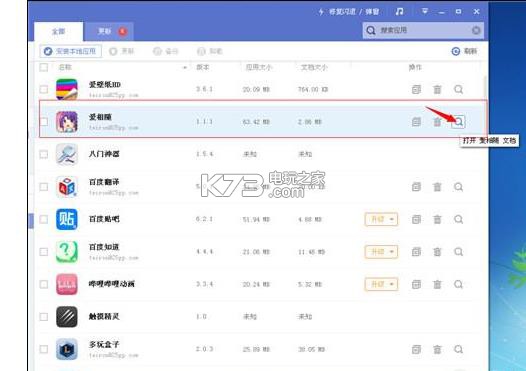Screen dimensions: 526x371
Task: Select the 触摸精灵 app icon
Action: 67,317
